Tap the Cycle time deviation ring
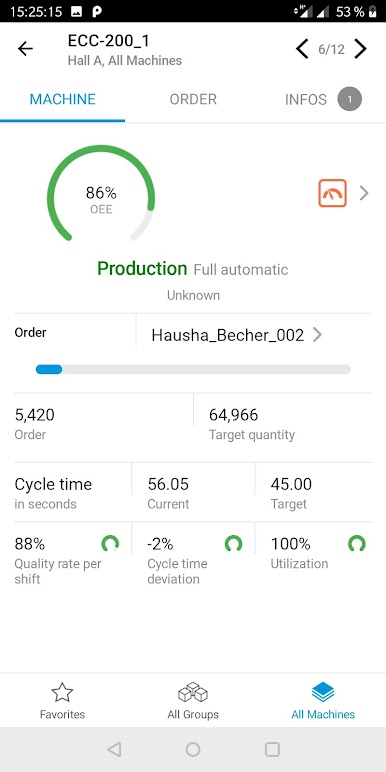The image size is (386, 772). [x=233, y=544]
